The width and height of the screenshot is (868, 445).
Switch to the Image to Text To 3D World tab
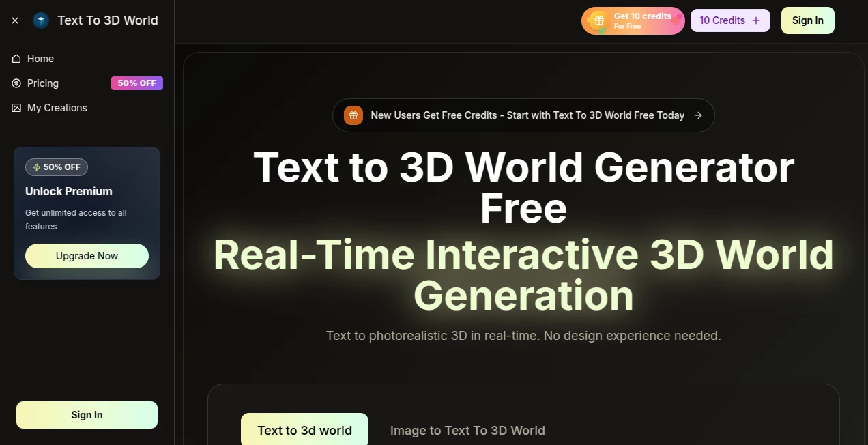click(x=467, y=430)
